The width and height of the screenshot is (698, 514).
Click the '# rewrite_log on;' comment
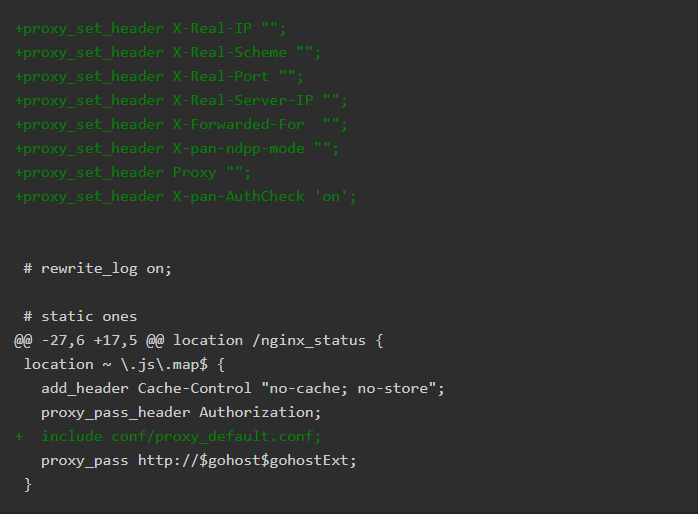click(x=98, y=268)
